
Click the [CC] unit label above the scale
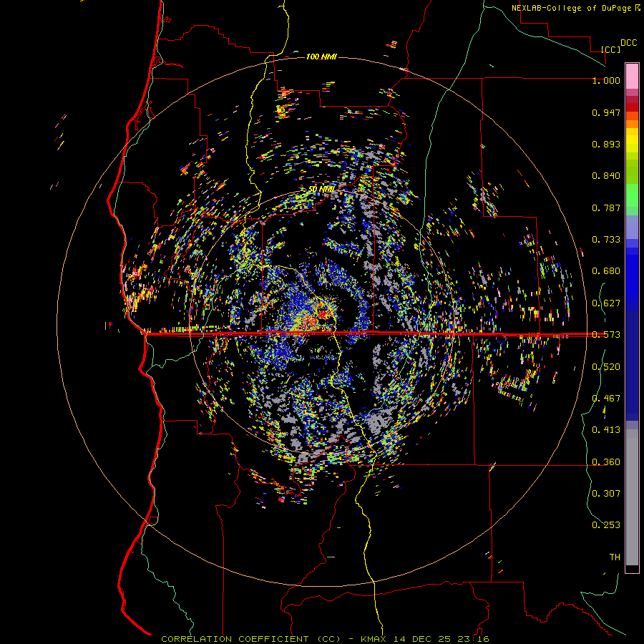pyautogui.click(x=610, y=49)
